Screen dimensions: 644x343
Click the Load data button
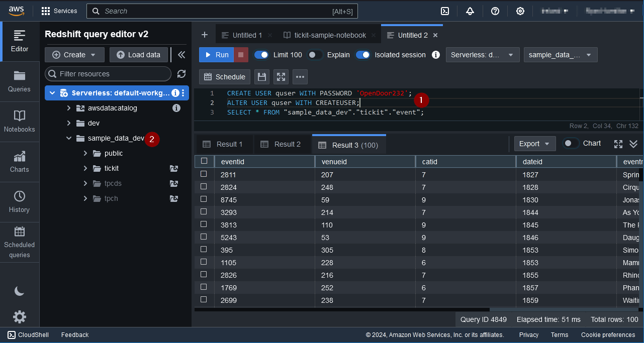coord(139,55)
